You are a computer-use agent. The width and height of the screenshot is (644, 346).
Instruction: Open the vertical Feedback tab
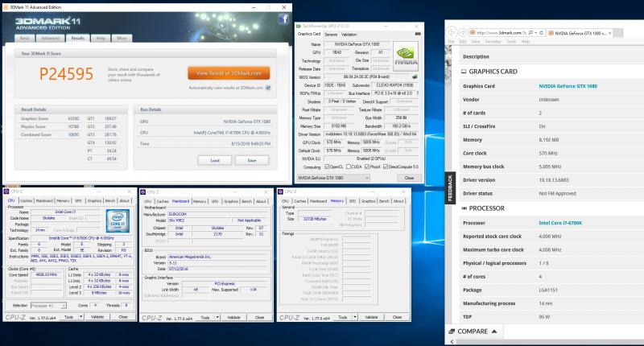(450, 188)
